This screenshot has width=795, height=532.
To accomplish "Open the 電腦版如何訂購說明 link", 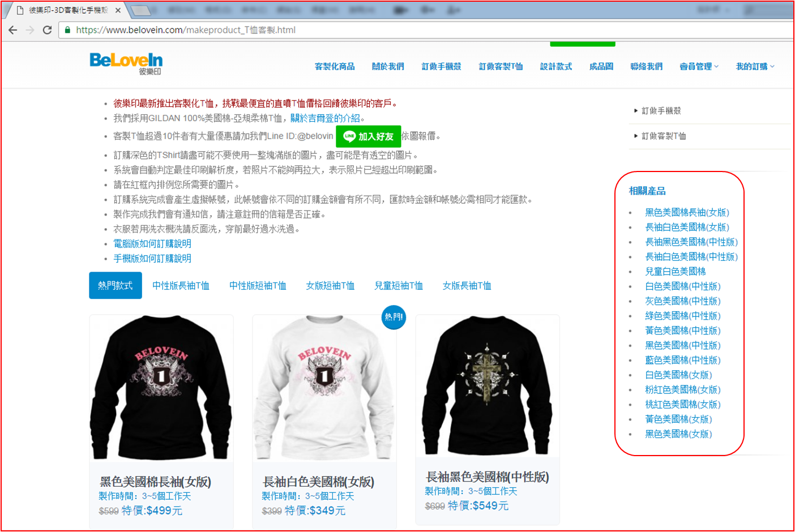I will click(152, 243).
